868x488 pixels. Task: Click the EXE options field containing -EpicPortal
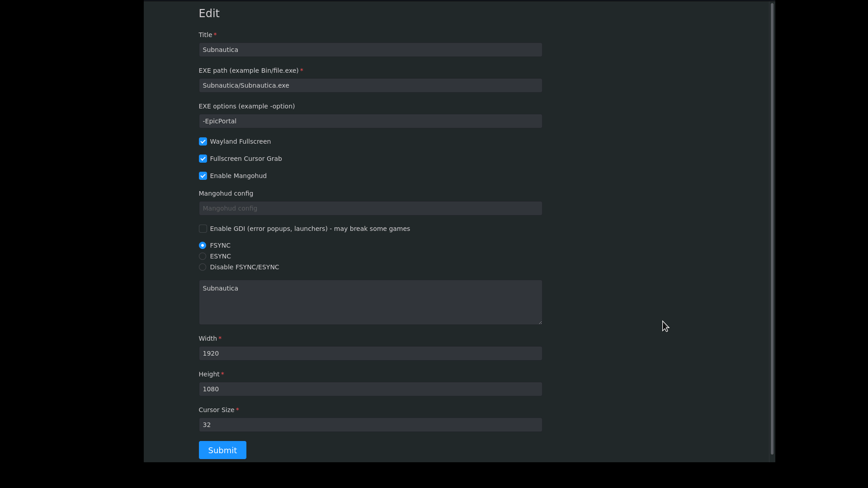(370, 121)
